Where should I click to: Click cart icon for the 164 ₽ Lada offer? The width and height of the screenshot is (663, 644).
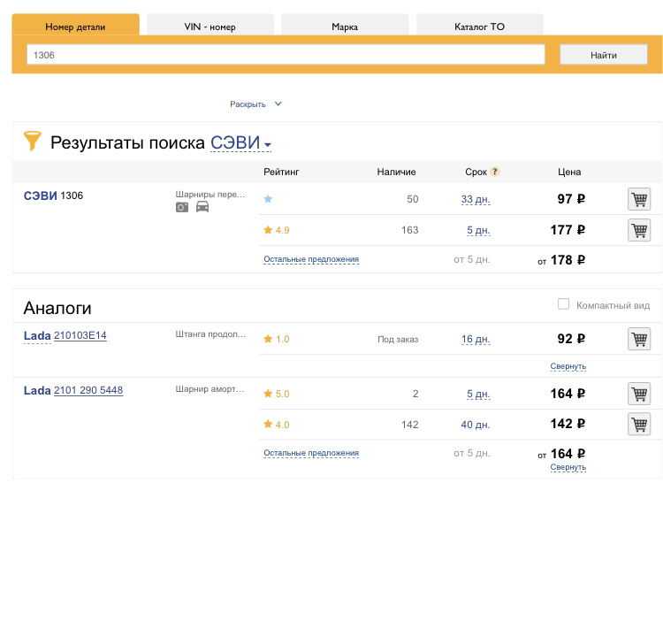click(638, 394)
